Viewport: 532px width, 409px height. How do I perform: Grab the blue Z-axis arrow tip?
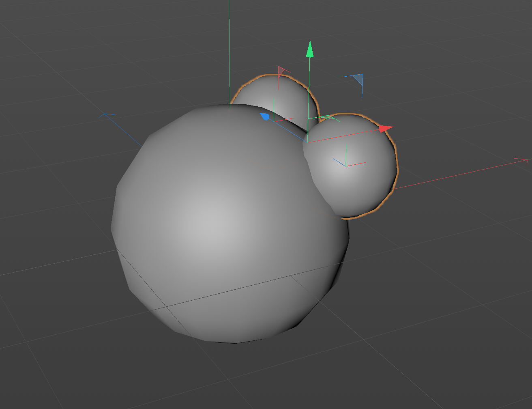(265, 116)
